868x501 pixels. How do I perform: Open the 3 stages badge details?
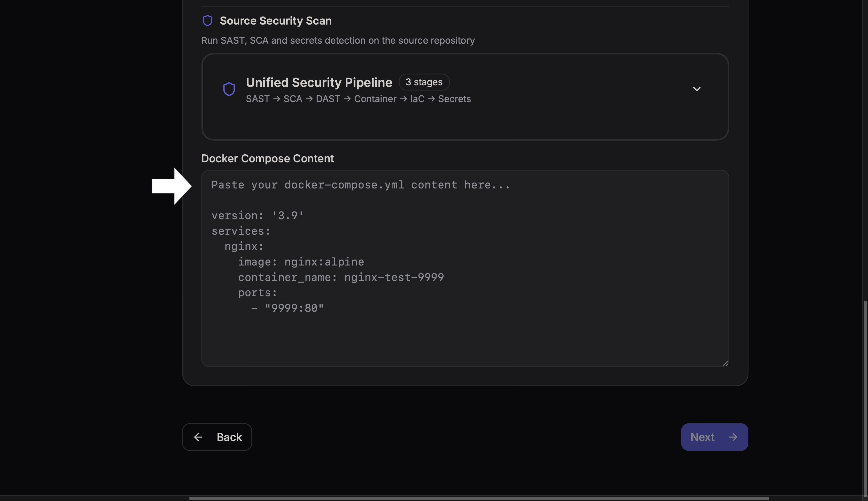coord(424,82)
